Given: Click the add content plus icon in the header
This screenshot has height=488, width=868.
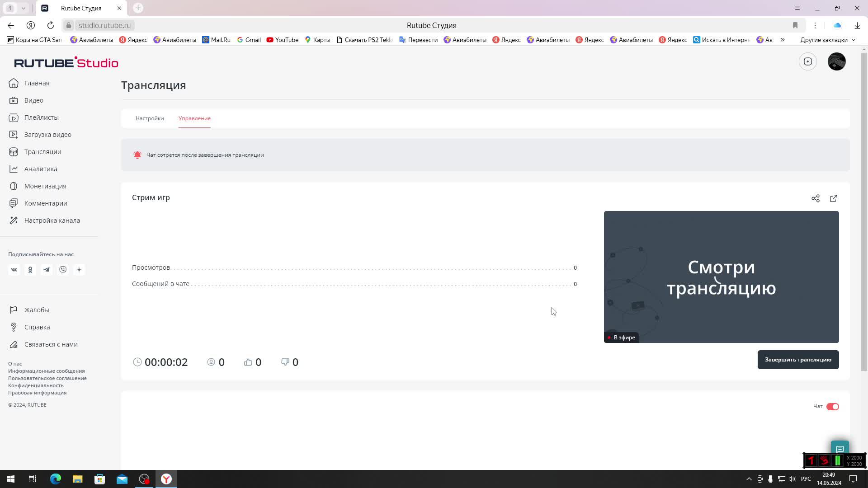Looking at the screenshot, I should [808, 61].
